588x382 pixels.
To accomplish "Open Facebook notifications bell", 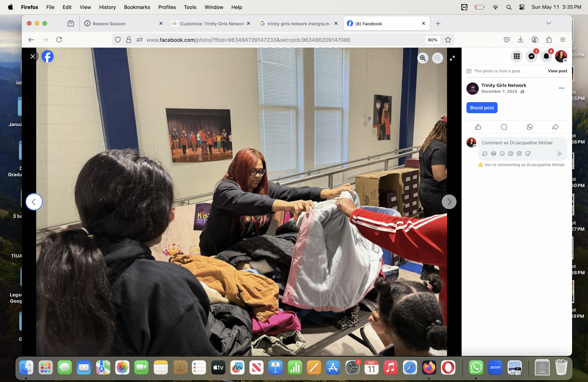I will tap(546, 56).
